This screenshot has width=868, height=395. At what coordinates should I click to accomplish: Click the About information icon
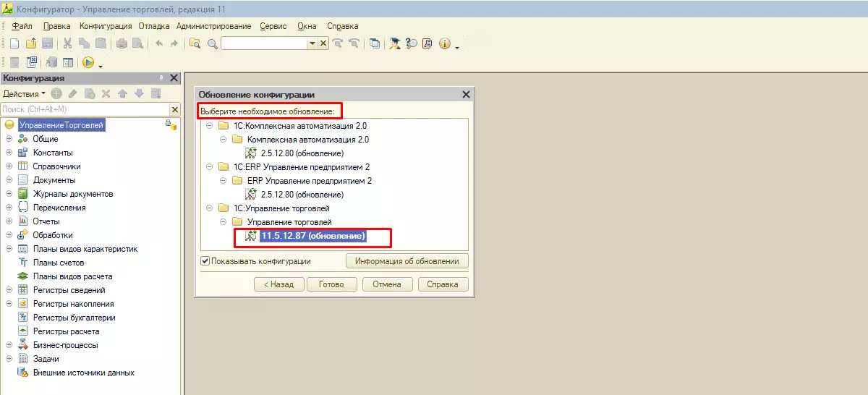tap(444, 43)
